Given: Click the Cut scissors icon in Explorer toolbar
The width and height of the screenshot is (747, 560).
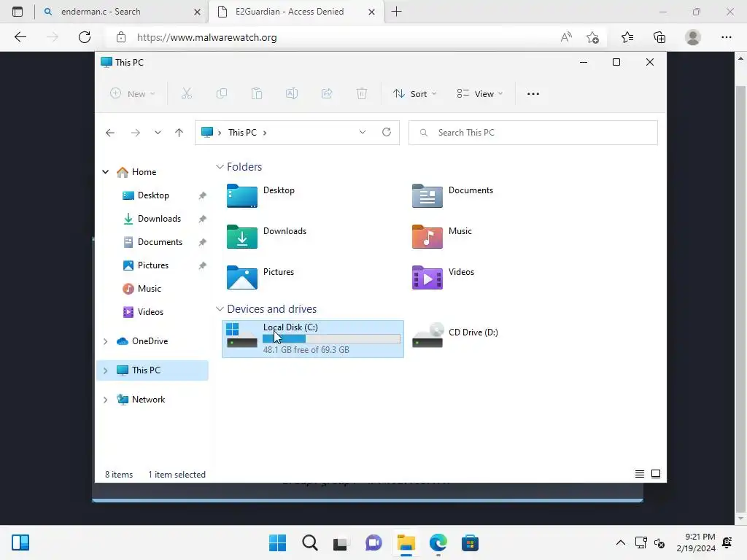Looking at the screenshot, I should click(x=186, y=94).
